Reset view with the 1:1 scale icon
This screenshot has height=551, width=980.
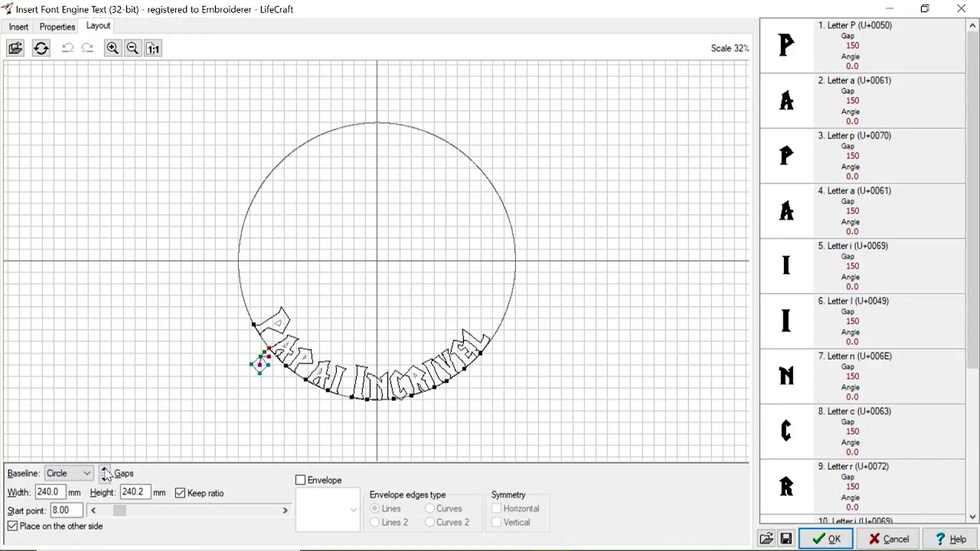pos(153,48)
